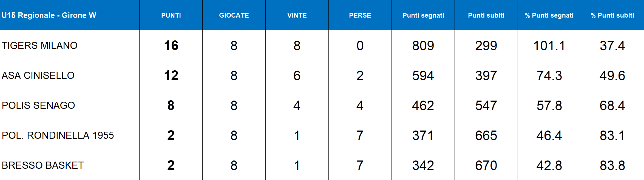Select the POLIS SENAGO team name
This screenshot has width=644, height=180.
pyautogui.click(x=38, y=105)
